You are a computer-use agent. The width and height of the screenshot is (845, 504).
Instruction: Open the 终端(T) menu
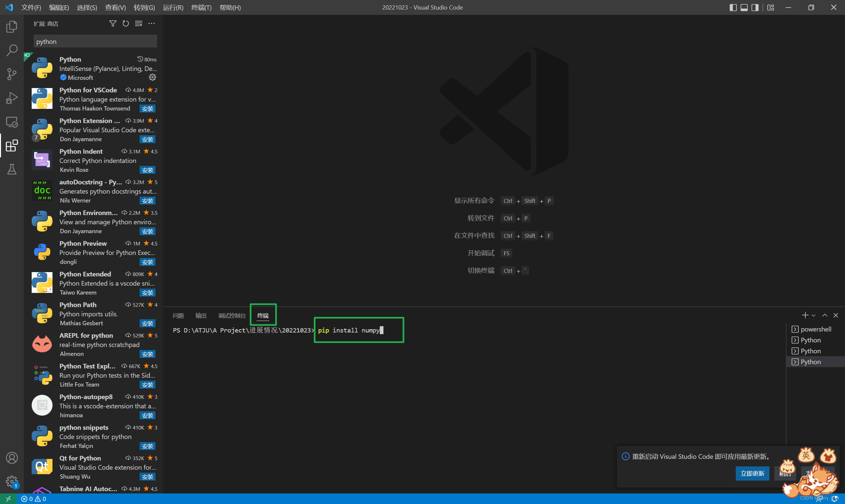point(201,8)
